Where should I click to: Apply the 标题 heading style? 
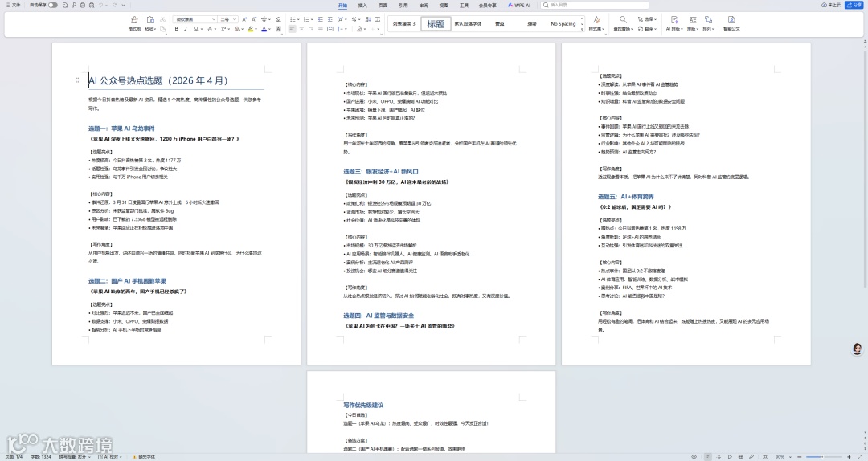coord(436,24)
